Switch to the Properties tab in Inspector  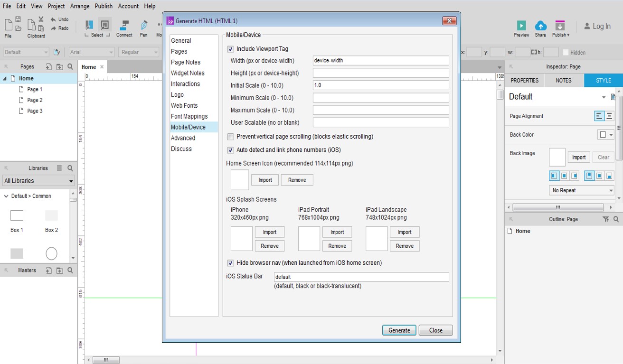coord(524,80)
